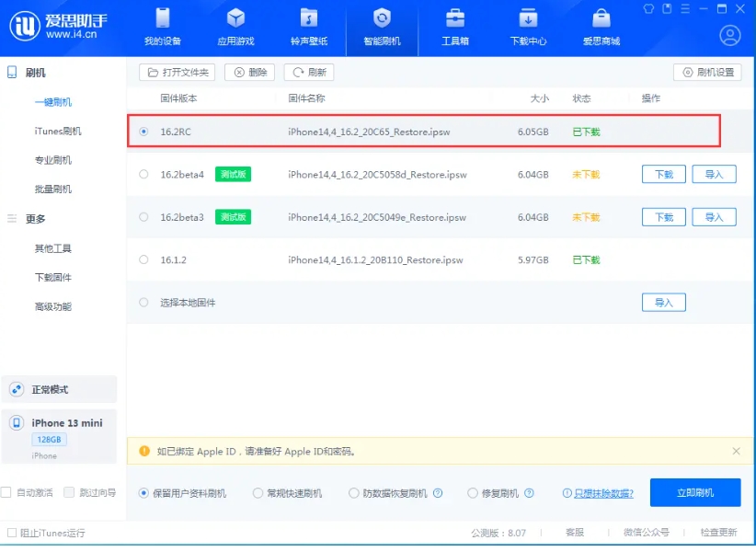The image size is (756, 552).
Task: Click the user account avatar icon
Action: tap(730, 36)
